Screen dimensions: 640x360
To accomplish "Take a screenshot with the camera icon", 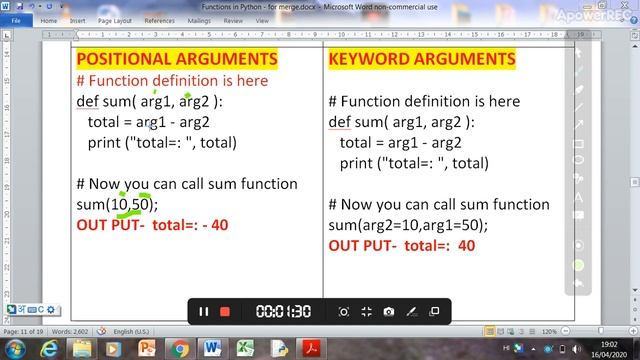I will click(x=389, y=312).
